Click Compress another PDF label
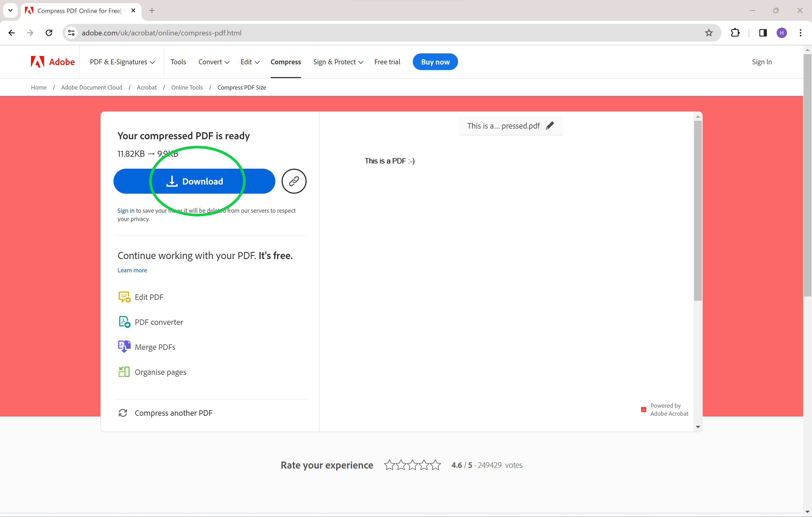This screenshot has height=517, width=812. click(x=174, y=413)
